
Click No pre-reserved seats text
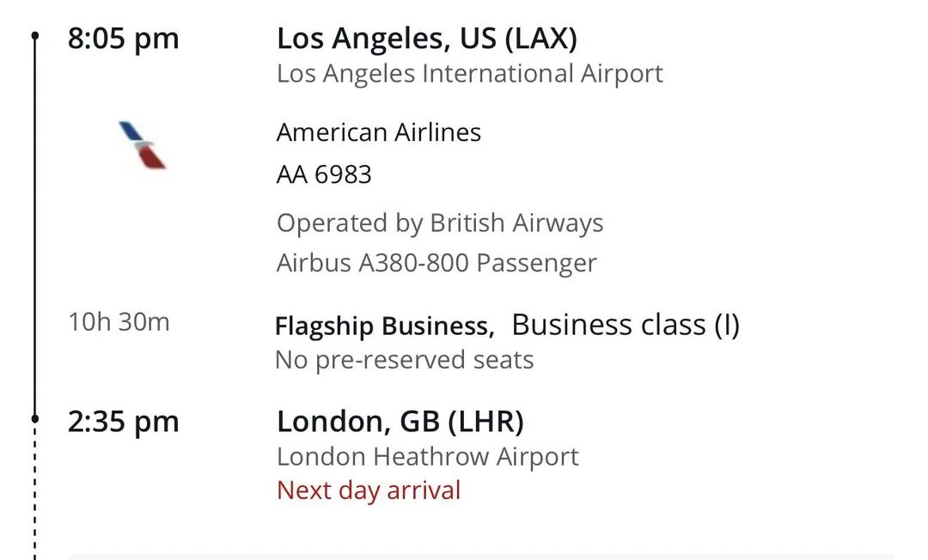point(404,360)
